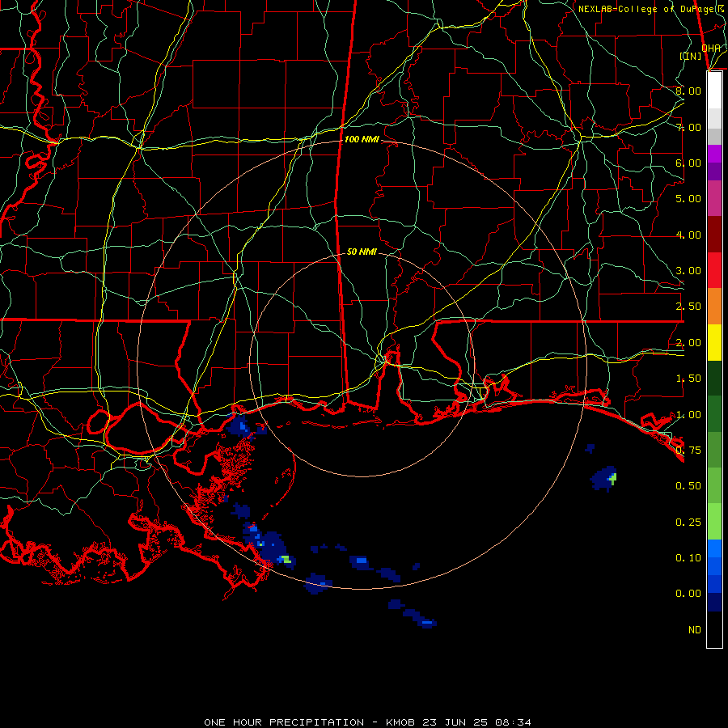Click the 0.25 legend value
The image size is (728, 728).
pyautogui.click(x=688, y=523)
